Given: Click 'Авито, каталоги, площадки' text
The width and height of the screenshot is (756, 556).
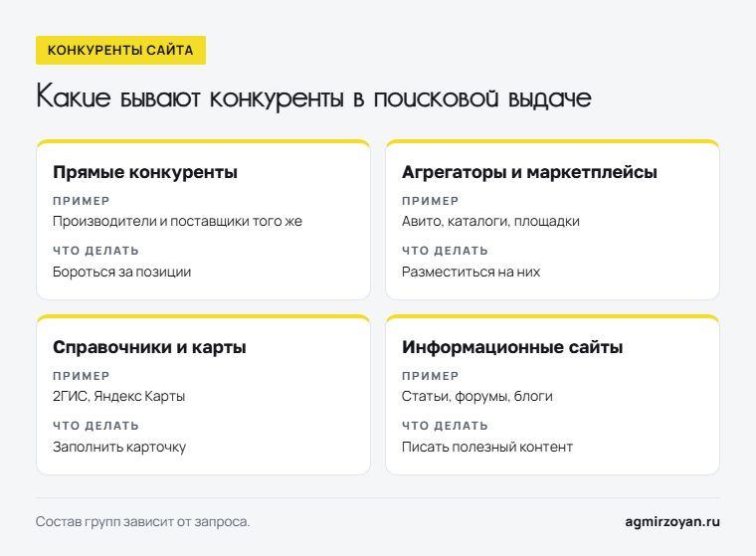Looking at the screenshot, I should [x=490, y=222].
